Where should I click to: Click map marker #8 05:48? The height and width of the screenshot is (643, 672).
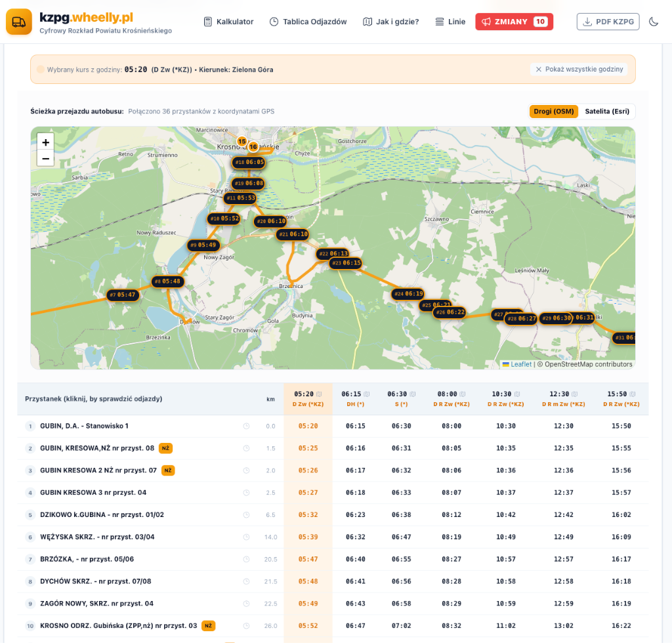(x=167, y=281)
